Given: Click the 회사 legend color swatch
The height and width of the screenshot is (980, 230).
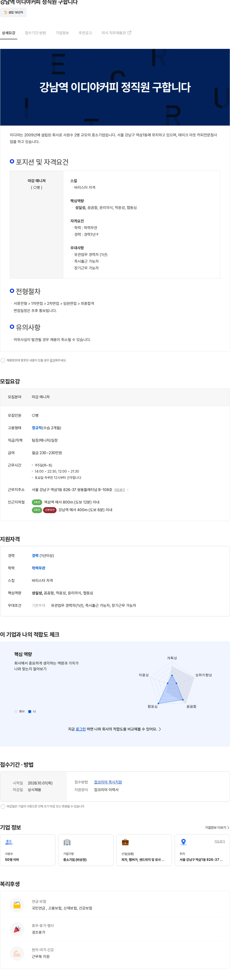Looking at the screenshot, I should (x=16, y=711).
